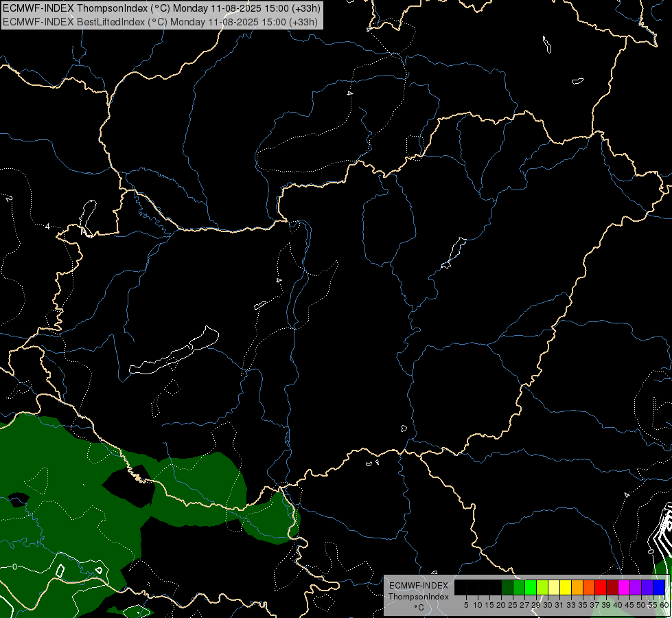
Task: Click the legend tick value 37
Action: [594, 605]
